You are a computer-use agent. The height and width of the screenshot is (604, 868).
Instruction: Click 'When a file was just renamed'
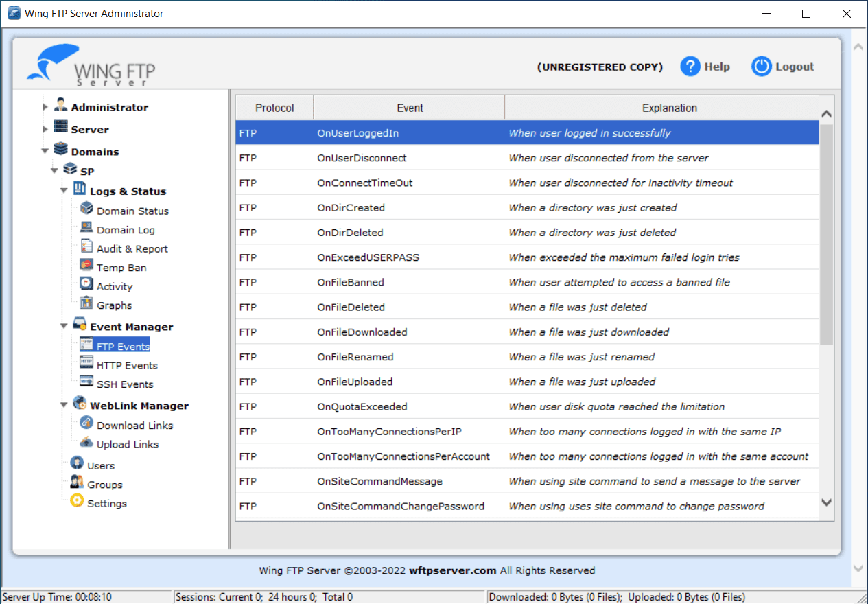click(x=581, y=357)
